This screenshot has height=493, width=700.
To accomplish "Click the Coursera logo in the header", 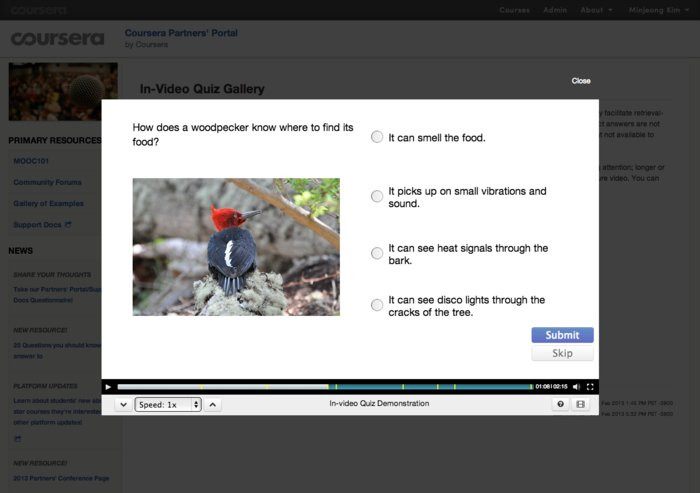I will coord(58,39).
